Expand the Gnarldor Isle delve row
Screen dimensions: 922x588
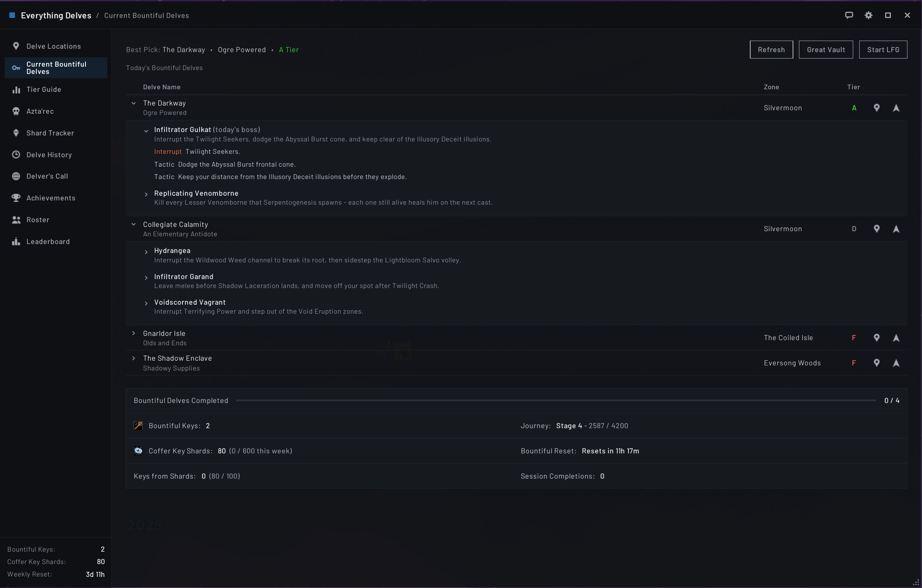134,333
